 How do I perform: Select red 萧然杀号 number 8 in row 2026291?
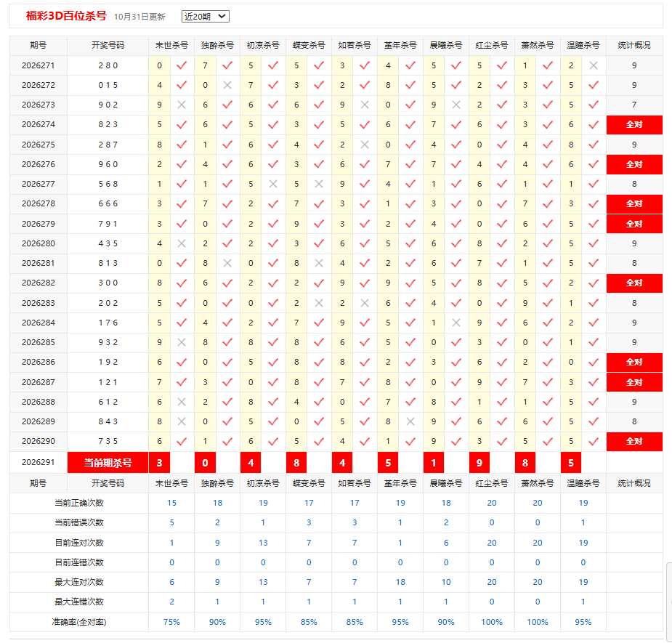coord(525,463)
